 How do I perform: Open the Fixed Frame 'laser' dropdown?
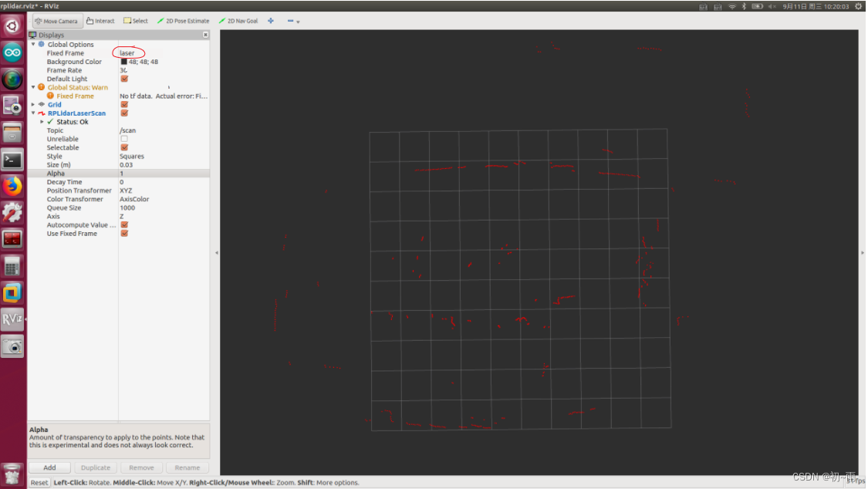164,53
